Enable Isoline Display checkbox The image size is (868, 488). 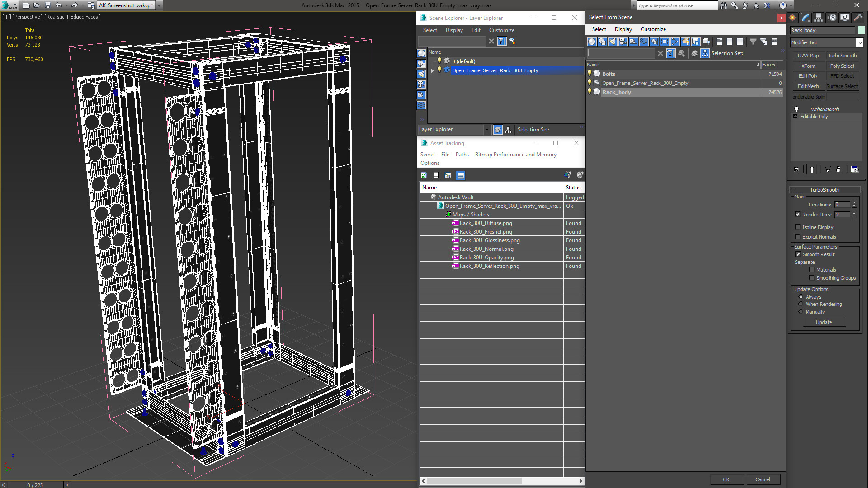[x=797, y=227]
